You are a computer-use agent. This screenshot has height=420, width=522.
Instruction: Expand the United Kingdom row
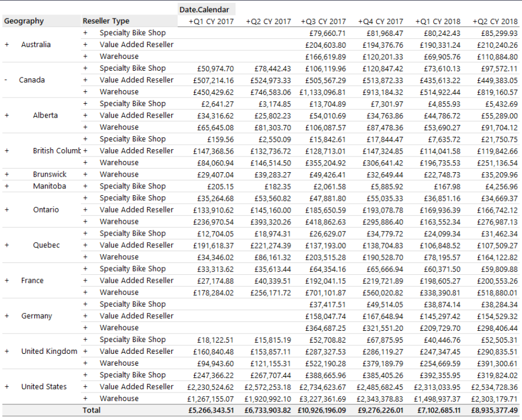pos(6,351)
